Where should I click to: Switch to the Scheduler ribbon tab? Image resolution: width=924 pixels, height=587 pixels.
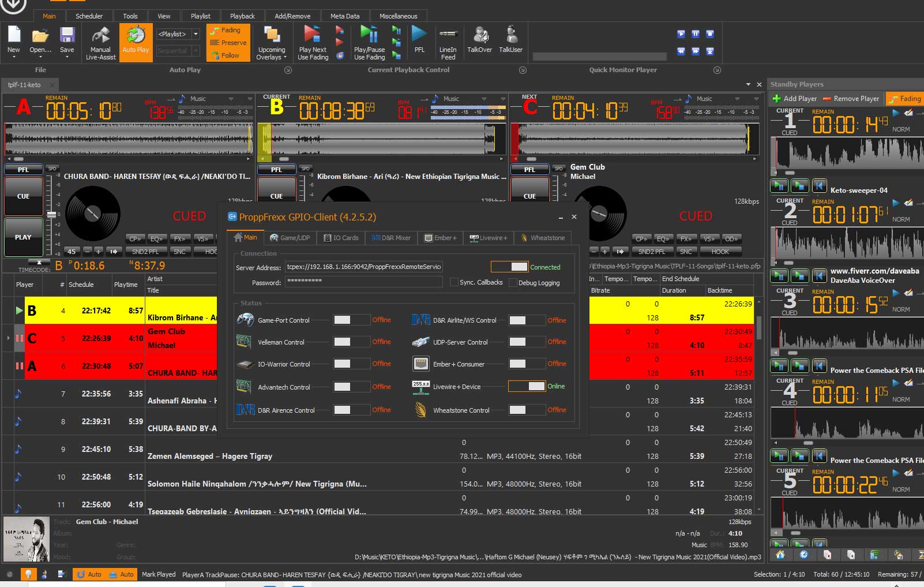pos(89,16)
